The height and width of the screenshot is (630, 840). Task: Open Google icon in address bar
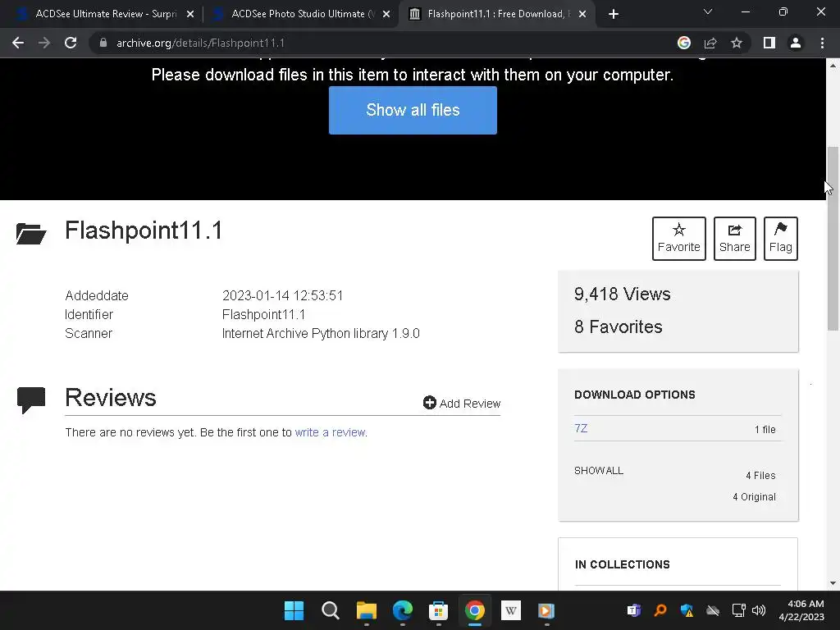pyautogui.click(x=683, y=43)
